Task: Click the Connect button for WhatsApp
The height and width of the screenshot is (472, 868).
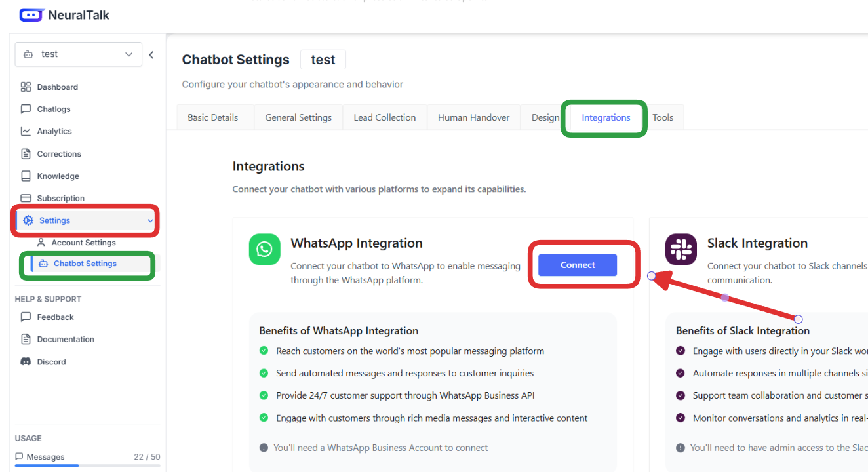Action: point(577,265)
